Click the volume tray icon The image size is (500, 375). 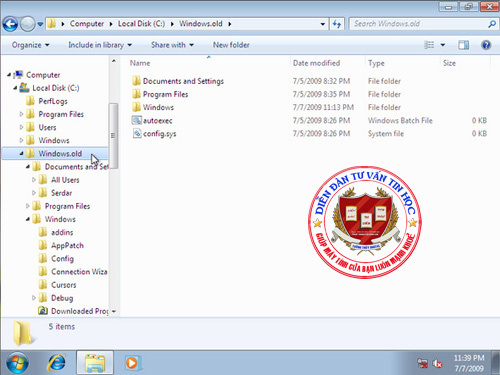coord(437,363)
